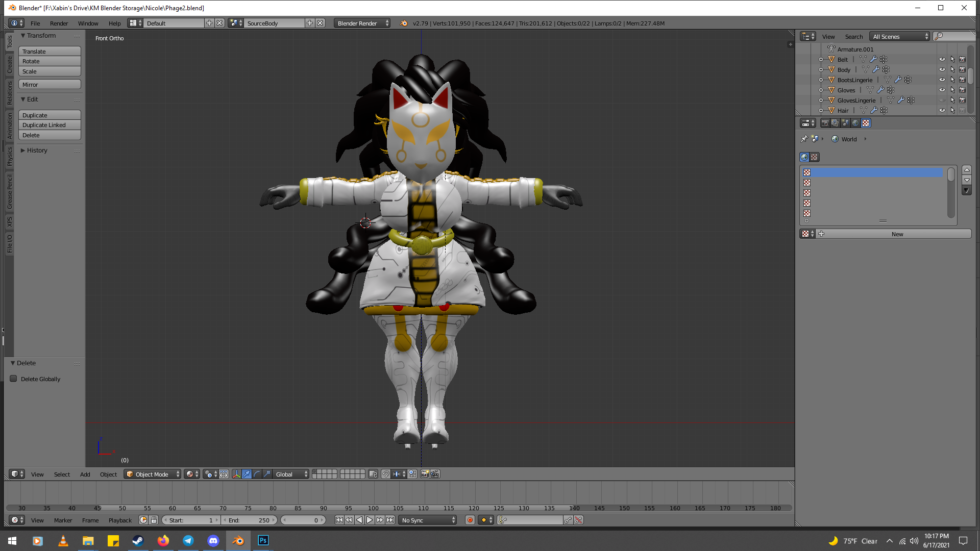This screenshot has height=551, width=980.
Task: Expand the Gloves tree item
Action: coord(821,90)
